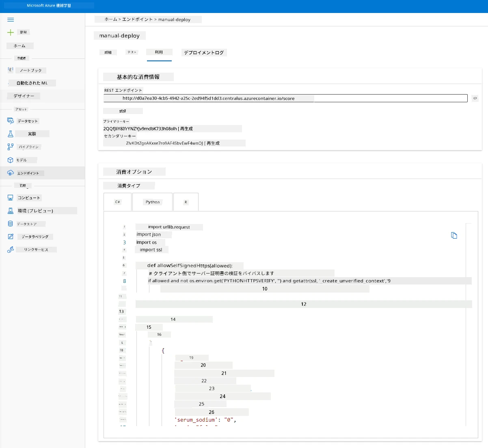
Task: Click the green plus new icon
Action: tap(11, 32)
